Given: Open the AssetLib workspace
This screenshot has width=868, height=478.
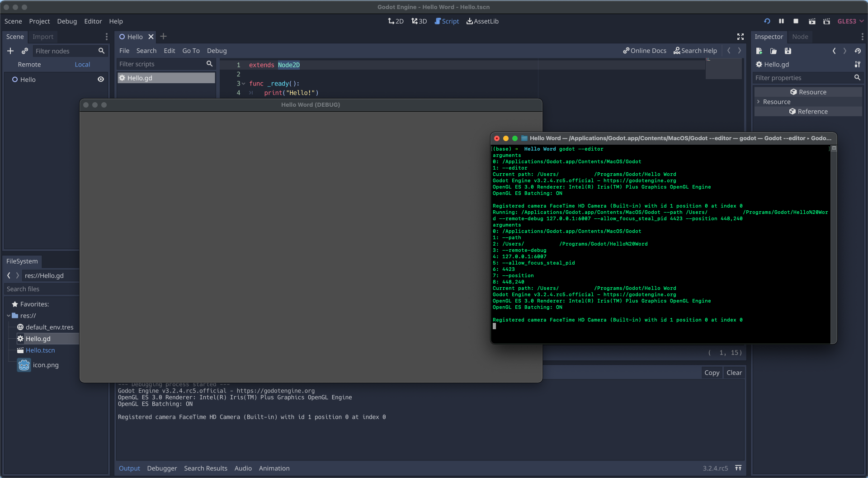Looking at the screenshot, I should tap(482, 21).
